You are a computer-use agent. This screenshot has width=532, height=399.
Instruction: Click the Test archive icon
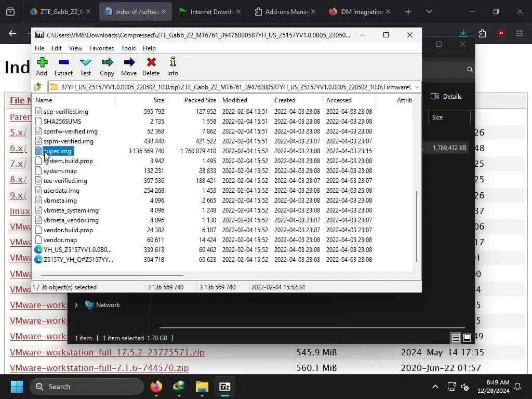pos(85,66)
